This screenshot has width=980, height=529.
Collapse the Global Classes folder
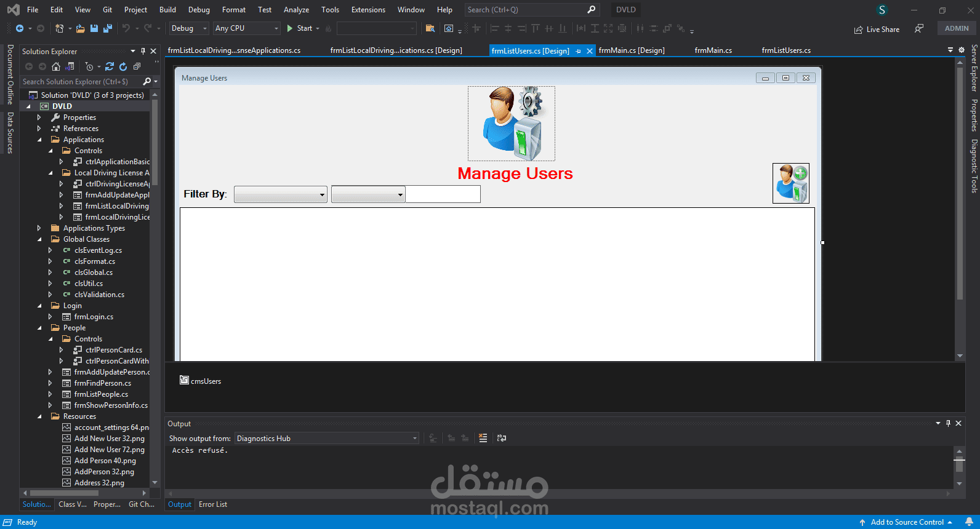pyautogui.click(x=39, y=239)
